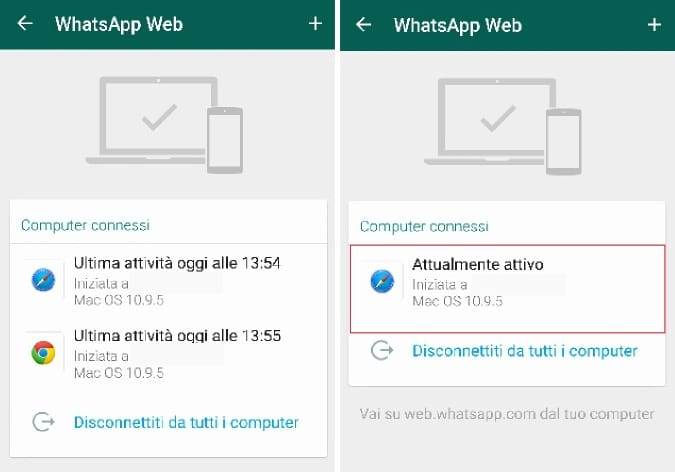Open the Attualmente attivo session entry
675x472 pixels.
[508, 289]
